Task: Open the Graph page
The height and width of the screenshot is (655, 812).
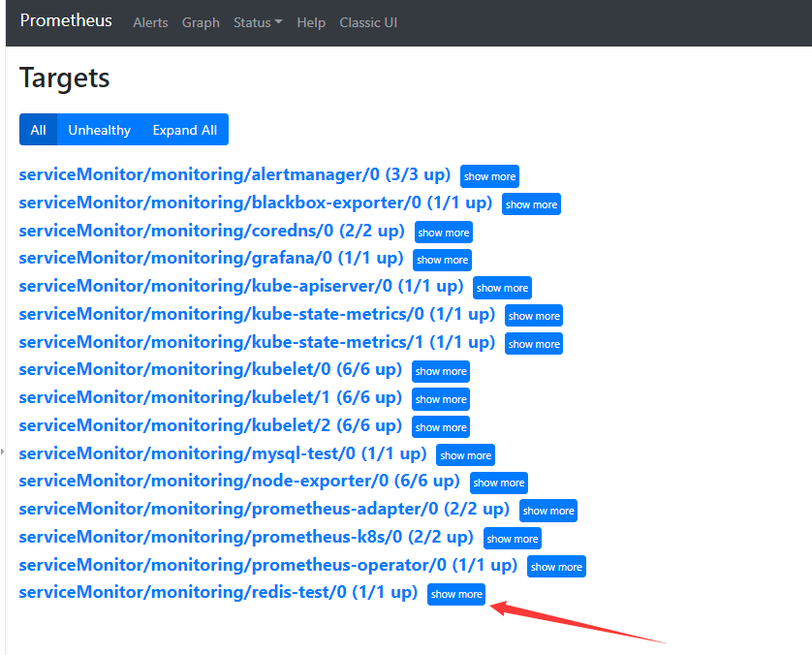Action: [201, 23]
